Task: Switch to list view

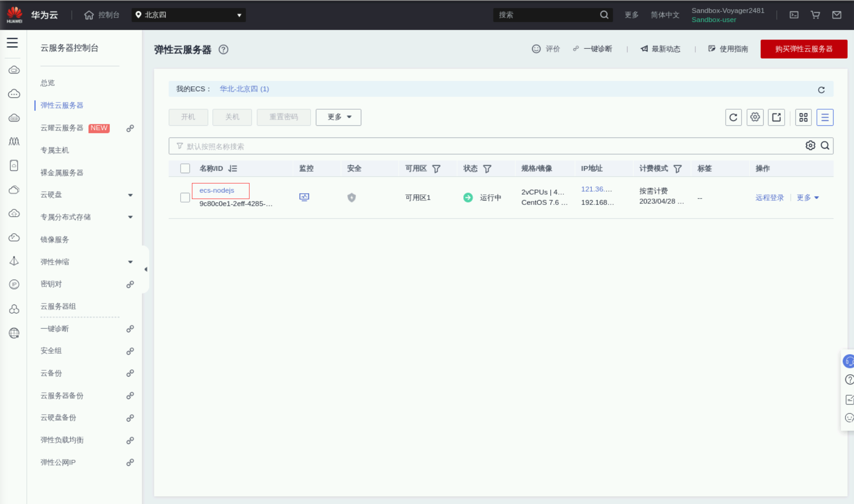Action: (x=825, y=118)
